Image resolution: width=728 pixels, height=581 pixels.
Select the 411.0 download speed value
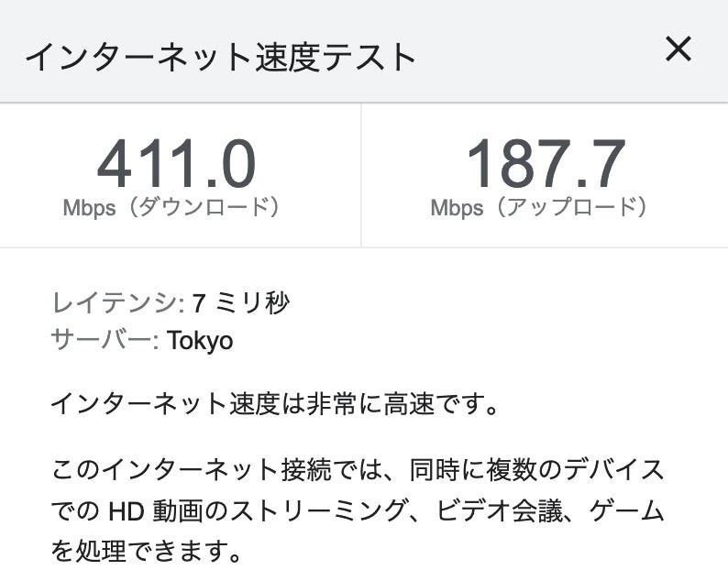pyautogui.click(x=176, y=165)
